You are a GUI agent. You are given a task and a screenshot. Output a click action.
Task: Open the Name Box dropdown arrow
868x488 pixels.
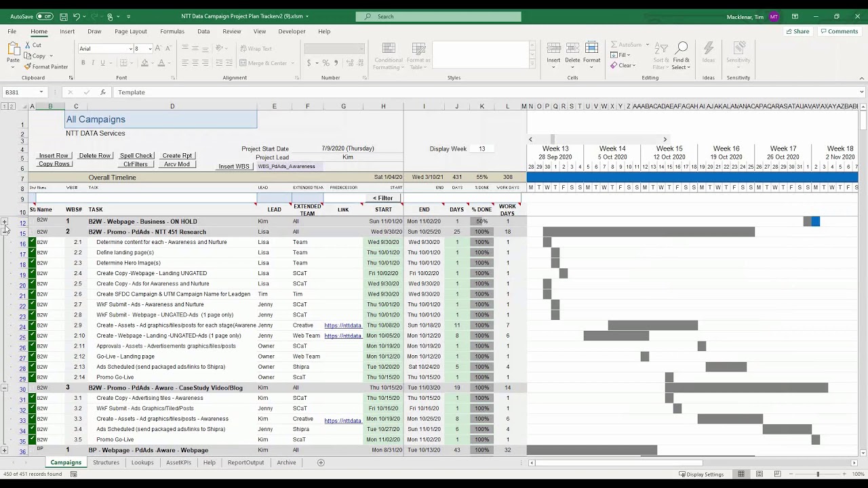click(x=41, y=92)
